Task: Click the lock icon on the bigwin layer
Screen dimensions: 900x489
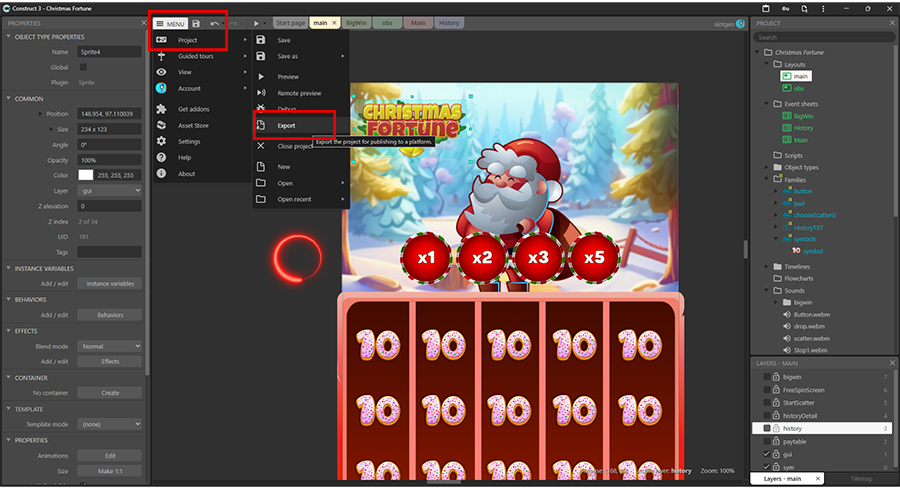Action: pyautogui.click(x=776, y=377)
